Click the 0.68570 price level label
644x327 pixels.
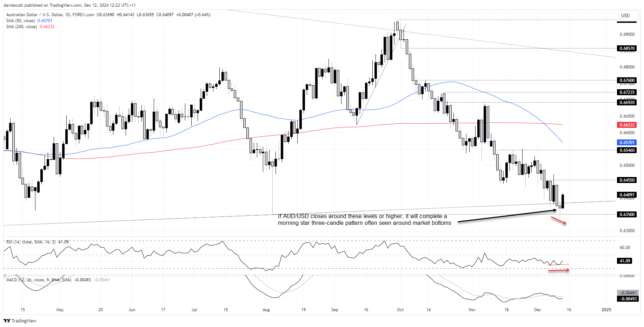[x=627, y=48]
